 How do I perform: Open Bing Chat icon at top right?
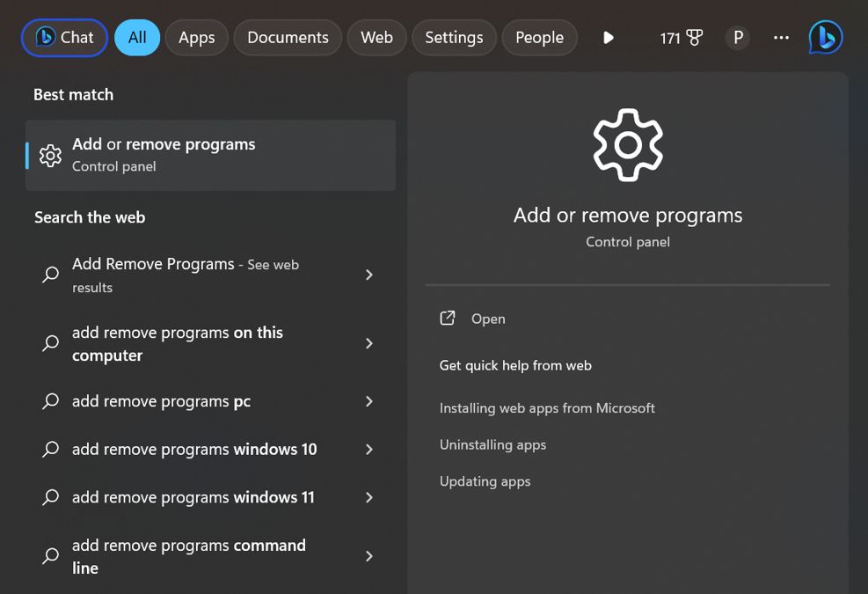point(825,38)
